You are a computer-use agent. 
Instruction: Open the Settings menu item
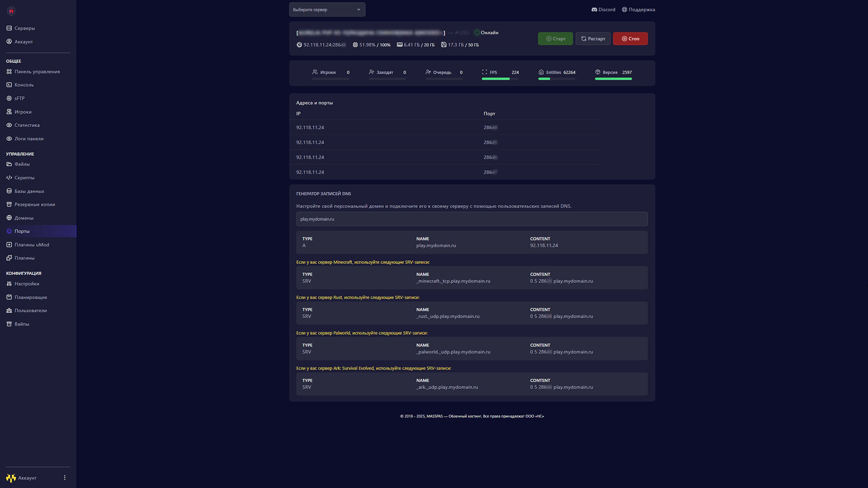click(26, 284)
